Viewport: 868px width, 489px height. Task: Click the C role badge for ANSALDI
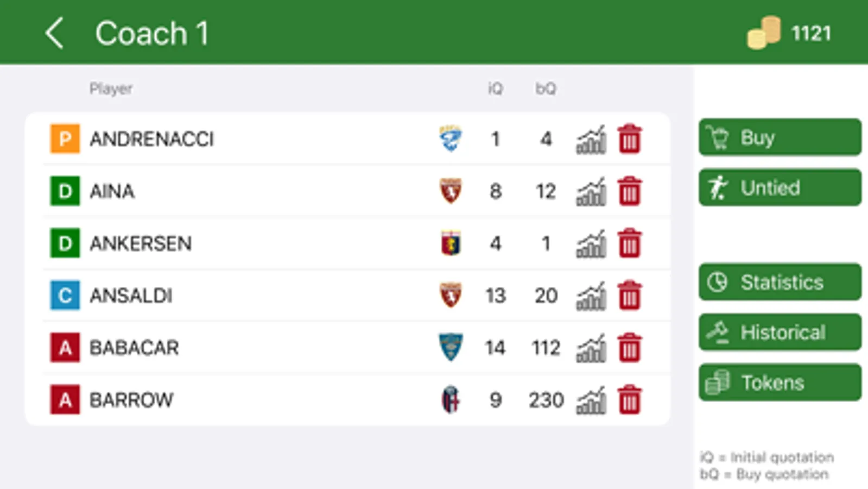[x=65, y=296]
